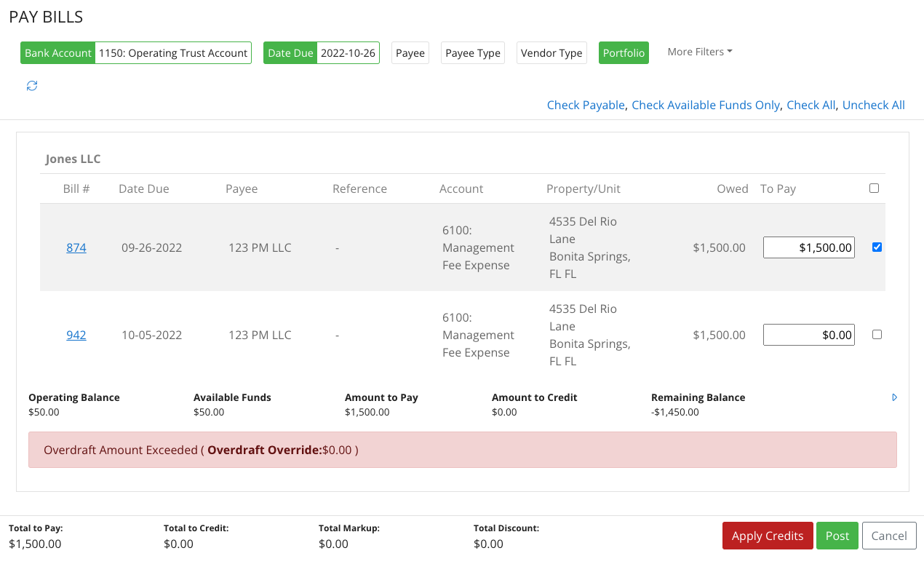Click the To Pay amount field for bill 942
The image size is (924, 564).
pos(808,334)
